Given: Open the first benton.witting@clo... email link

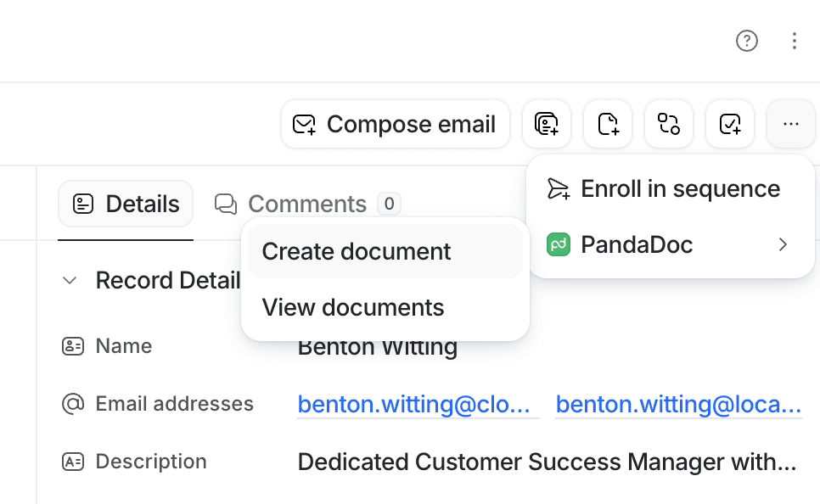Looking at the screenshot, I should [x=418, y=404].
